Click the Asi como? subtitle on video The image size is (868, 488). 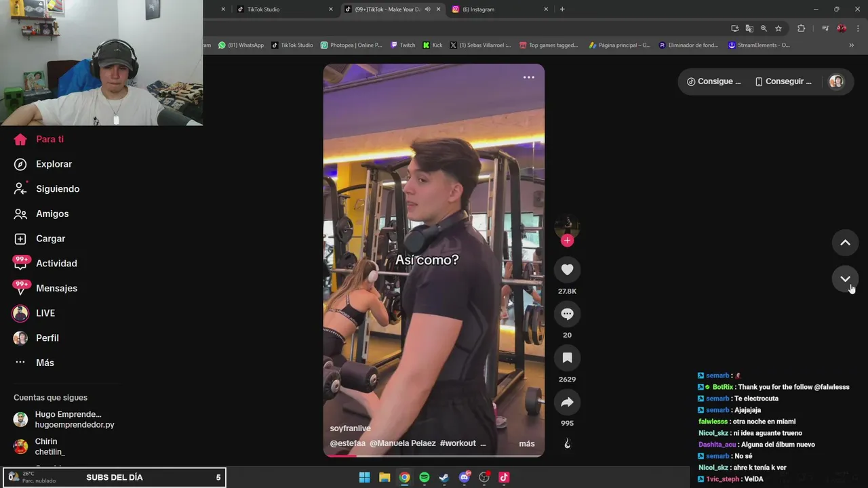point(427,260)
